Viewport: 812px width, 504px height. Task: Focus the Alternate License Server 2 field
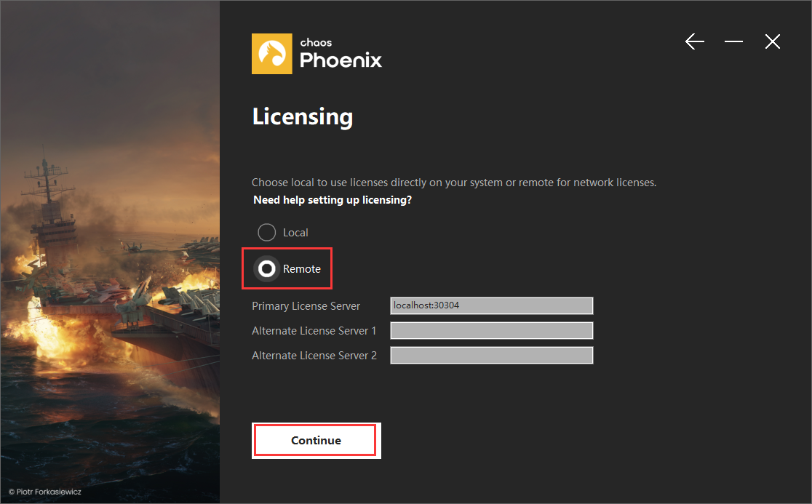(491, 356)
